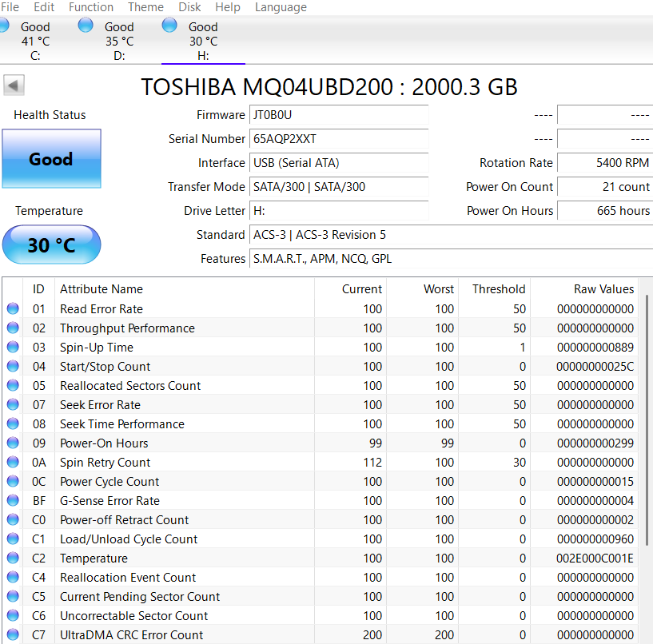Select drive D: tab at 35 °C

coord(119,41)
